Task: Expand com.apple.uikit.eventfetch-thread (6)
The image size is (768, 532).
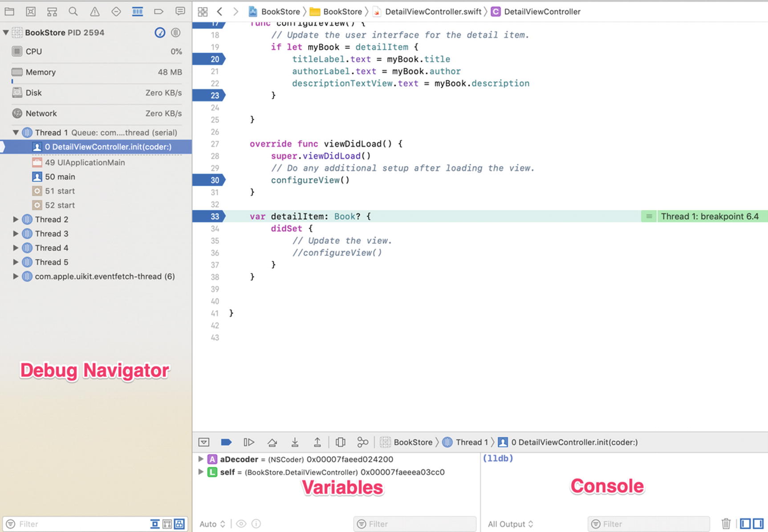Action: tap(16, 276)
